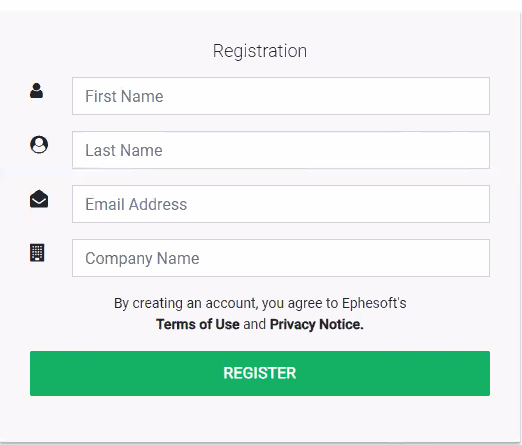Viewport: 522px width, 445px height.
Task: Click the word 'and' between the two links
Action: coord(255,324)
